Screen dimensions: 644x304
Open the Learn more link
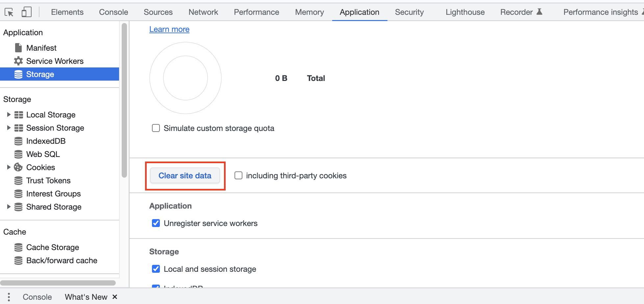169,29
